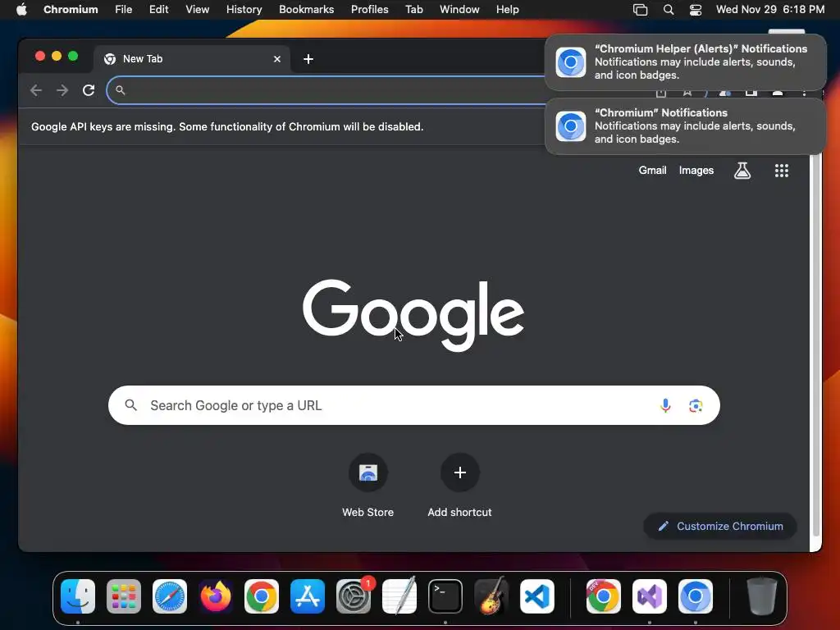Click the Add shortcut button
This screenshot has height=630, width=840.
[459, 486]
